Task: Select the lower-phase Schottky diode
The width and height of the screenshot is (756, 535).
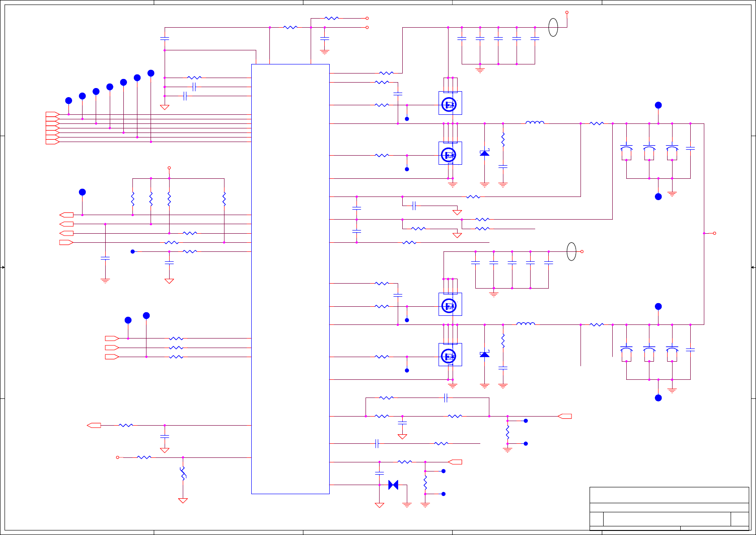Action: [x=484, y=354]
